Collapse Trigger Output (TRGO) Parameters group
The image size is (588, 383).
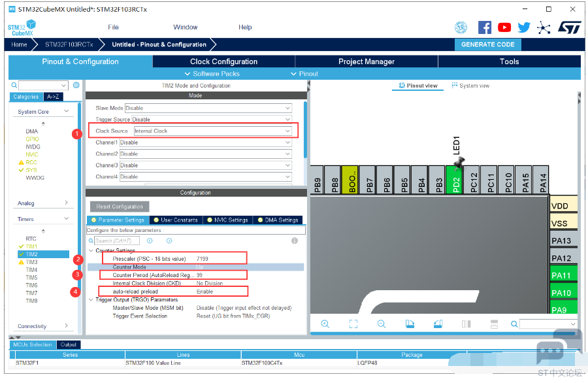pos(91,300)
